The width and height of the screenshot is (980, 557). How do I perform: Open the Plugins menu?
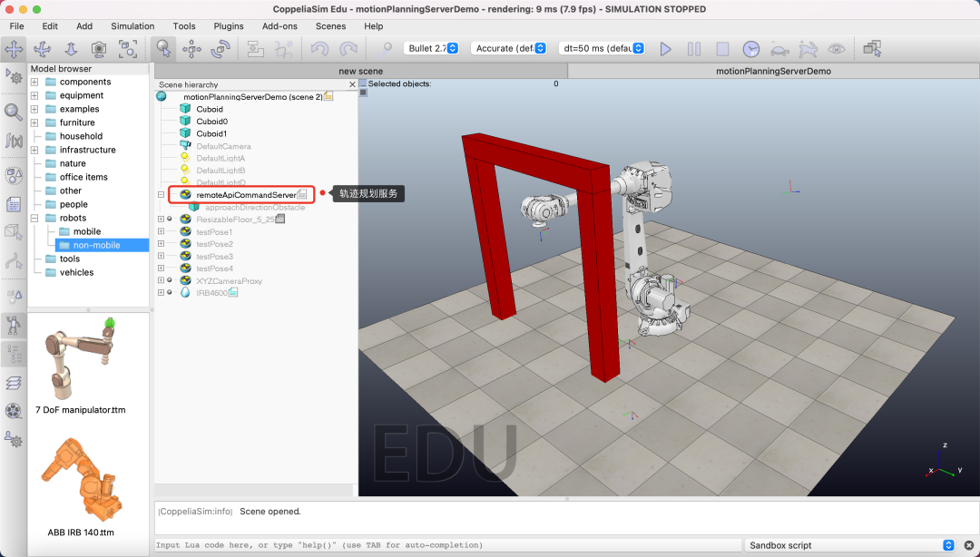click(x=229, y=25)
